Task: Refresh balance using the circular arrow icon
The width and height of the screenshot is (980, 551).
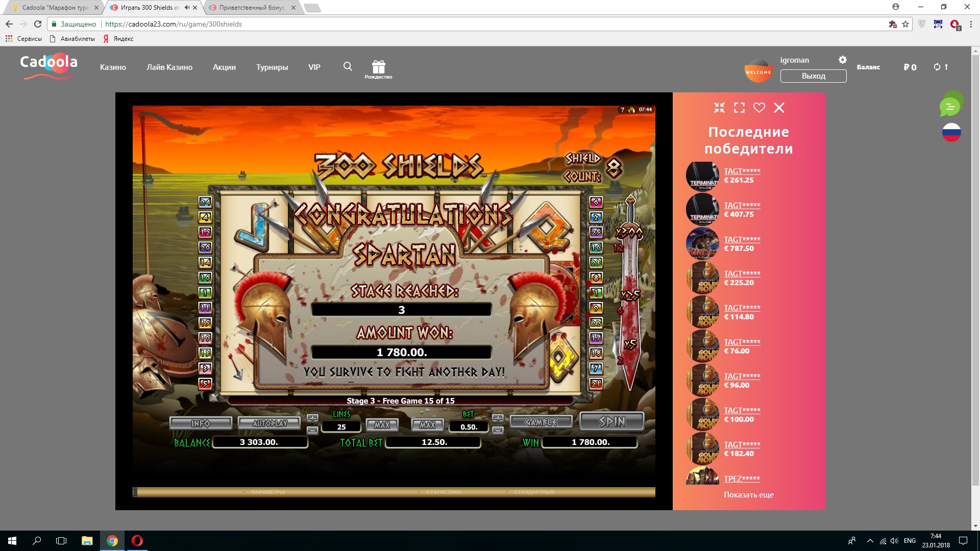Action: 937,67
